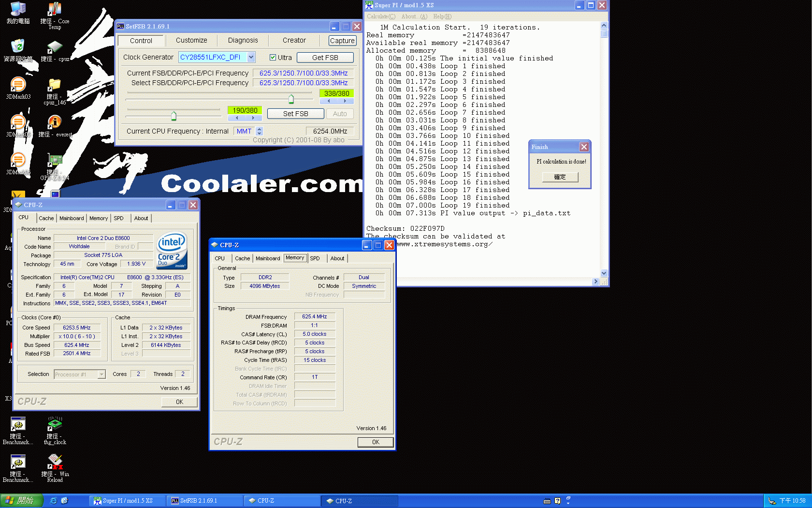Close the Finish dialog

coord(584,147)
